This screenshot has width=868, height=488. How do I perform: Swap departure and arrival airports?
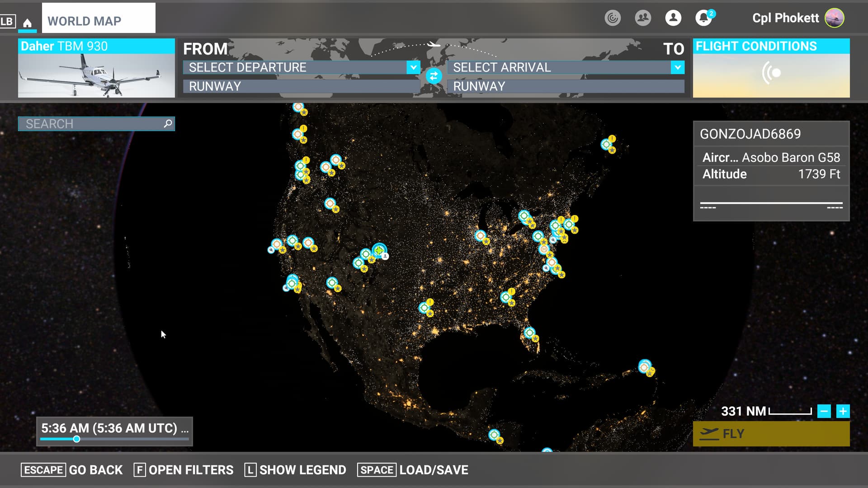point(434,76)
